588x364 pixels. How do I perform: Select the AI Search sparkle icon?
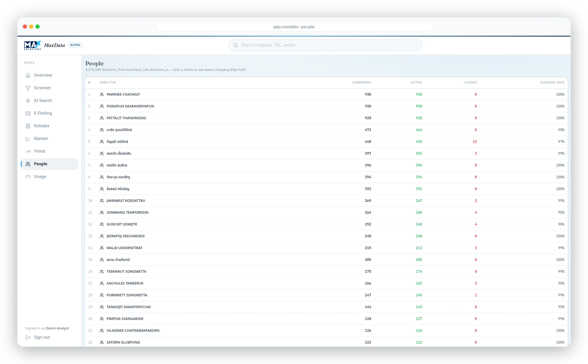(28, 101)
